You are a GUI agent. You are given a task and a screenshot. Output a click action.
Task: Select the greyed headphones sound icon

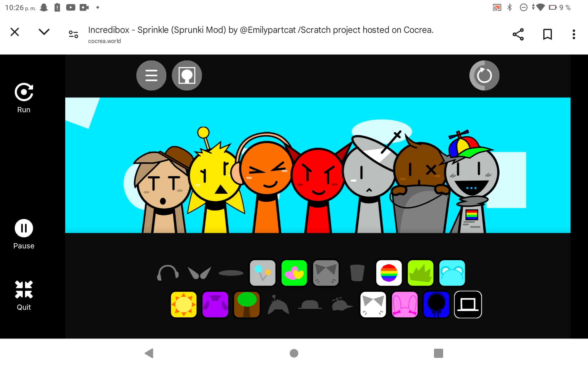168,273
